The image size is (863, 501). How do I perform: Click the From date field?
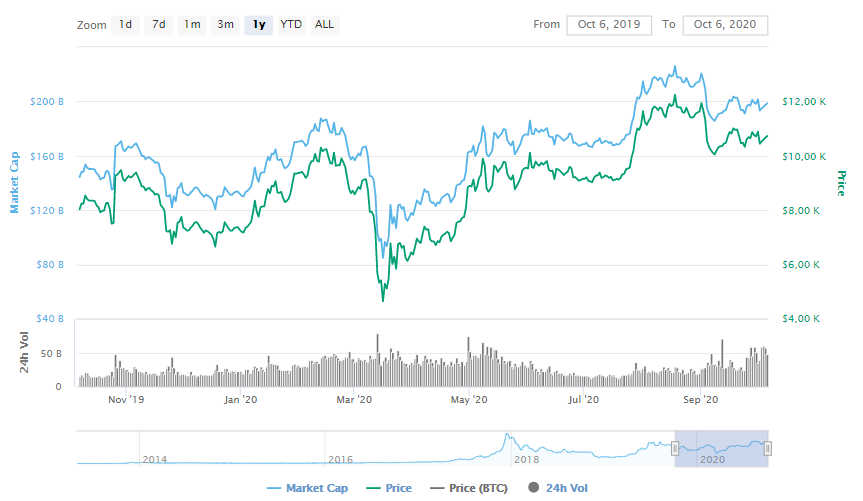608,25
